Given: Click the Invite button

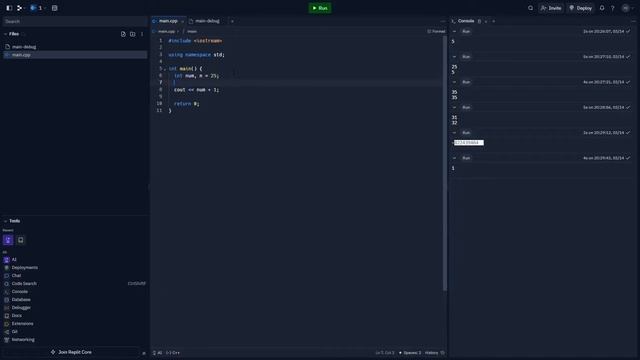Looking at the screenshot, I should click(551, 8).
